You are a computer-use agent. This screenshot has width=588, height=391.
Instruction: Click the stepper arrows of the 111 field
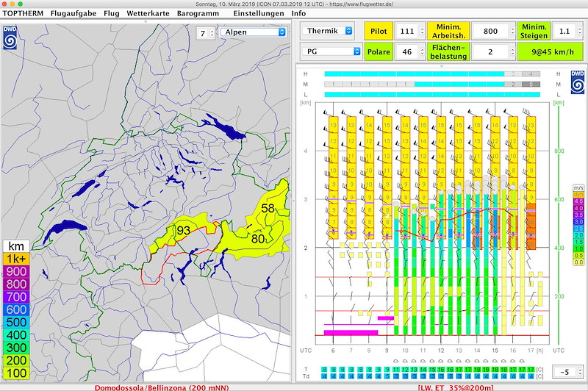[422, 31]
